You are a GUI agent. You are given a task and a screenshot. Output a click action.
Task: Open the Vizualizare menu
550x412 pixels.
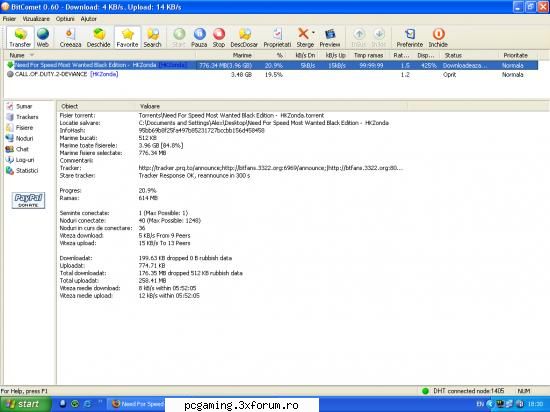(36, 19)
